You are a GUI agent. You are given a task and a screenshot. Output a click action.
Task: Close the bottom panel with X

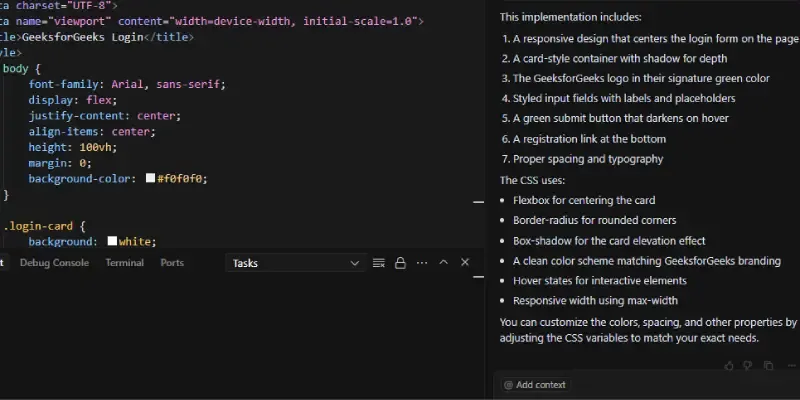click(x=465, y=262)
